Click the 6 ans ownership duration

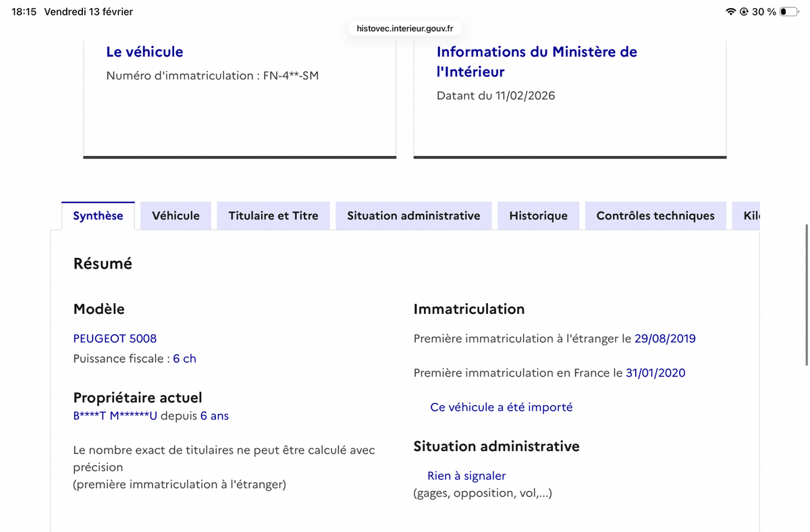click(215, 416)
